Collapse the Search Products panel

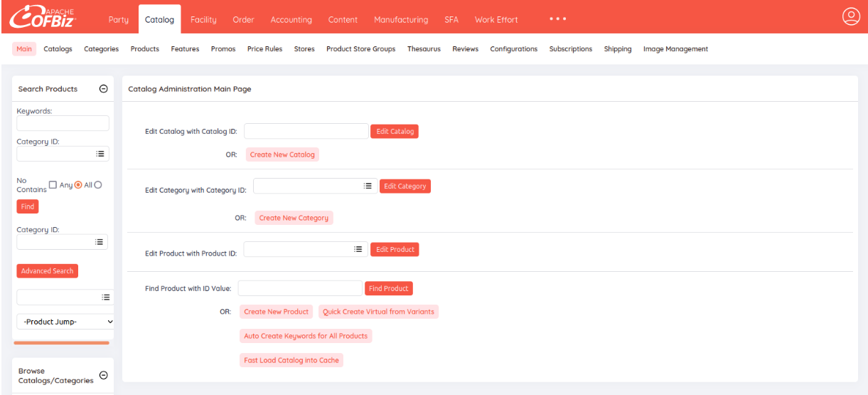(x=103, y=89)
